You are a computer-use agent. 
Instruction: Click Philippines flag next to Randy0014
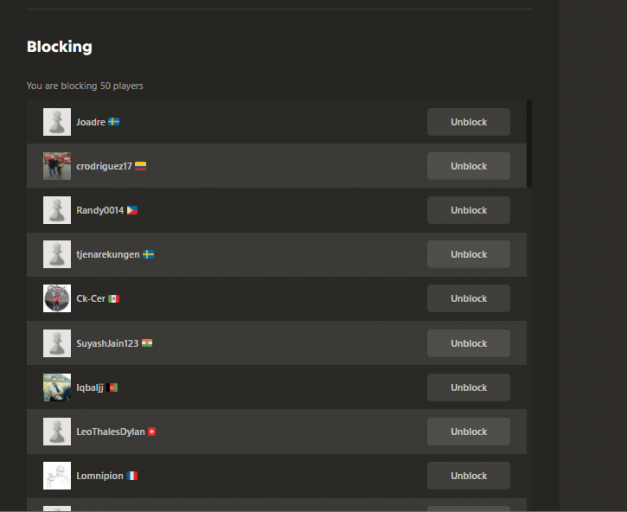point(132,210)
